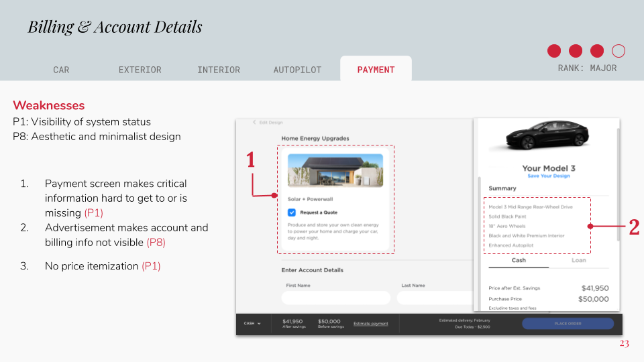The image size is (644, 362).
Task: Click the Weaknesses heading
Action: pos(48,105)
